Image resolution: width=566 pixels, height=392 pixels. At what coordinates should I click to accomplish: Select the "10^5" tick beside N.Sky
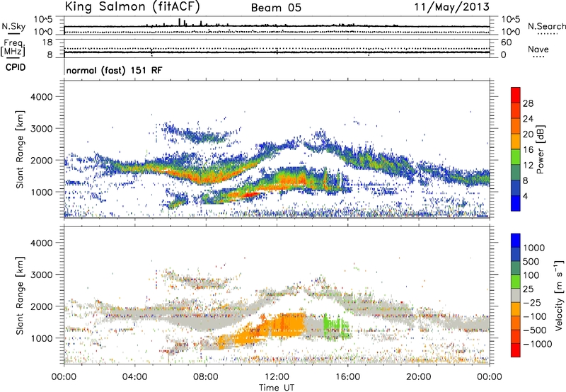coord(43,19)
